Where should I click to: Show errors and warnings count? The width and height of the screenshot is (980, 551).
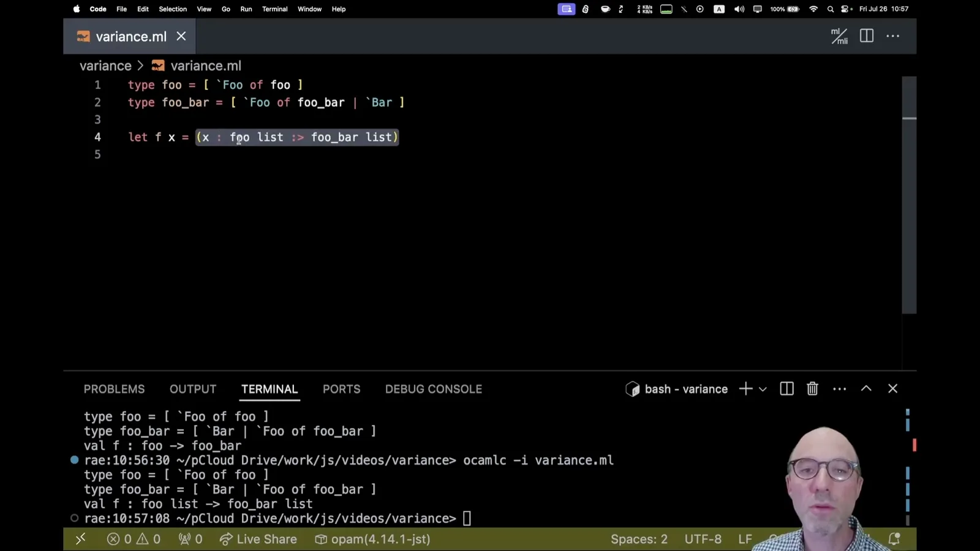(134, 539)
